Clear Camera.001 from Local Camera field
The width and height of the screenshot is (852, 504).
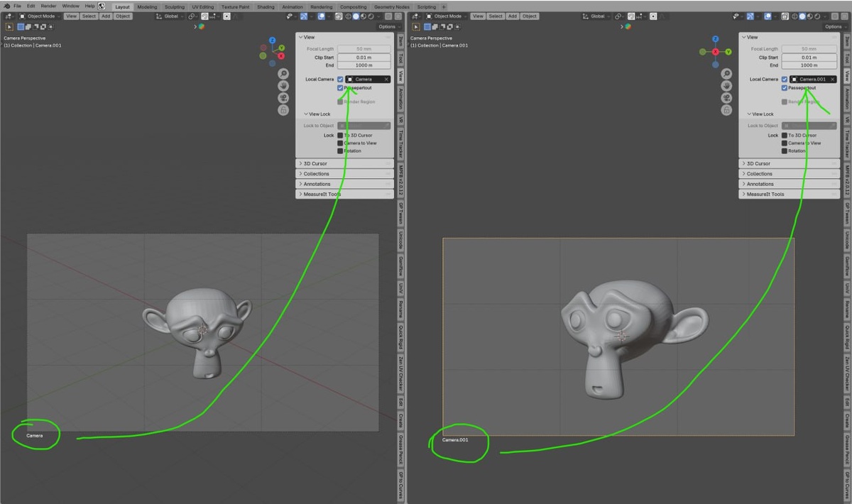click(831, 80)
